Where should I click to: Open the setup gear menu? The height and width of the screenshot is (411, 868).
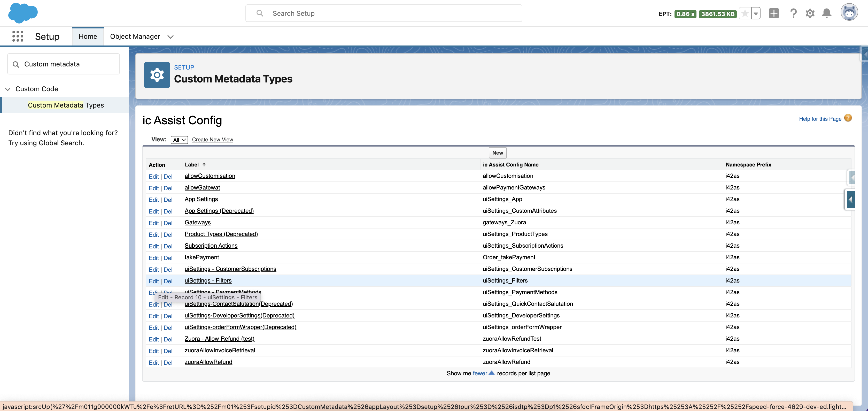click(810, 13)
